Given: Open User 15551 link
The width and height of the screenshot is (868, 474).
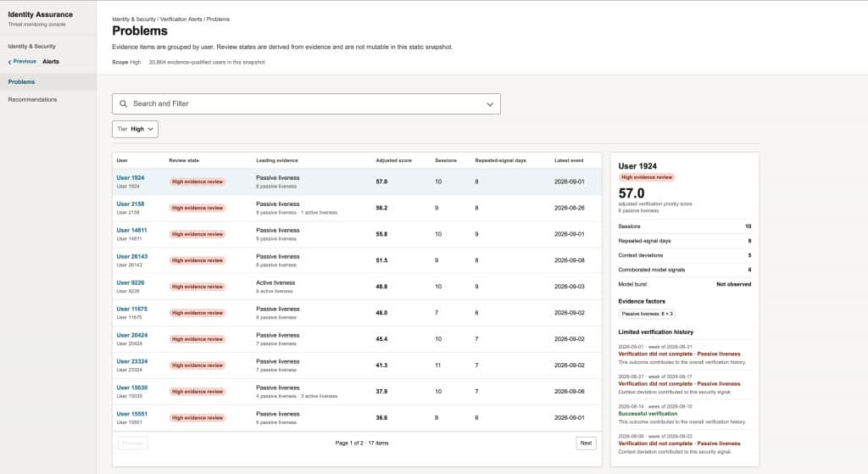Looking at the screenshot, I should click(x=131, y=414).
